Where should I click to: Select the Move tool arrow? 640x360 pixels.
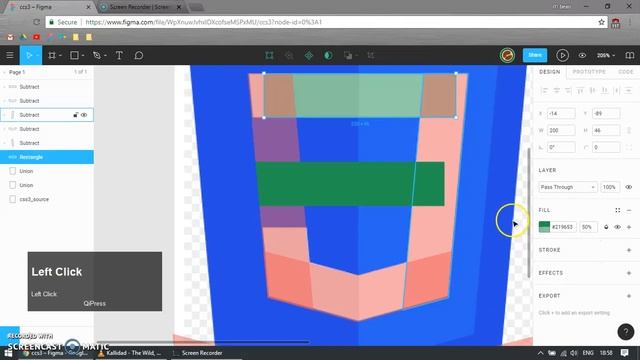click(x=29, y=55)
